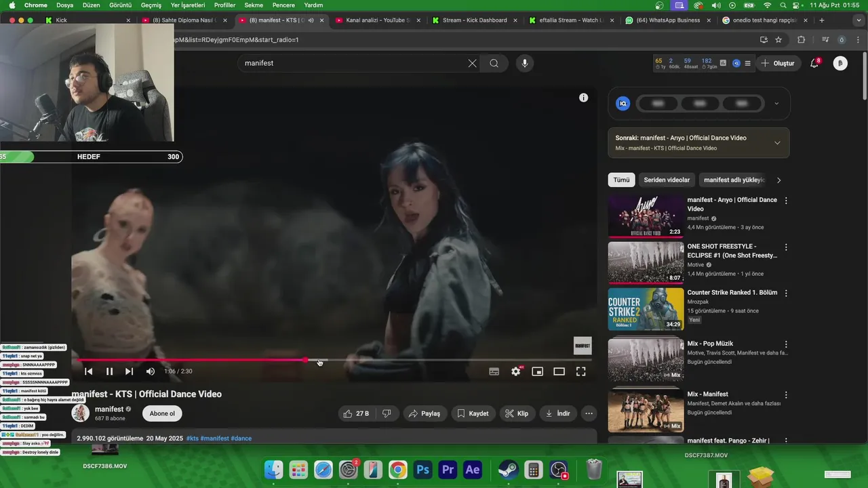Open options for ONE SHOT FREESTYLE video
Screen dimensions: 868x488
click(786, 247)
